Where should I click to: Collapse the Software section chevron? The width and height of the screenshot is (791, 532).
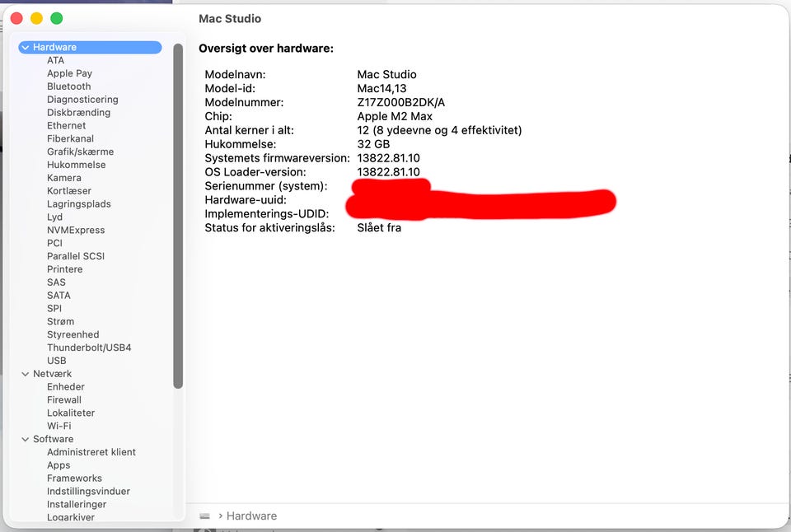pyautogui.click(x=26, y=440)
